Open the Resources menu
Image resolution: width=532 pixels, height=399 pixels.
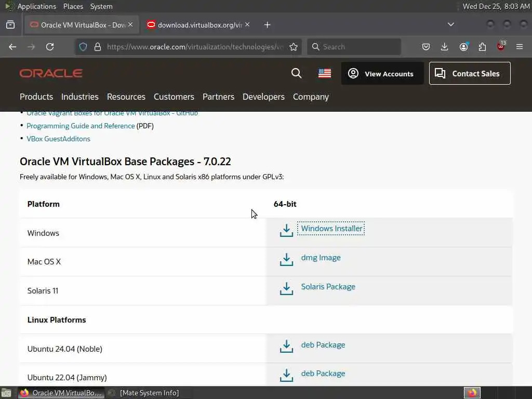pyautogui.click(x=126, y=97)
